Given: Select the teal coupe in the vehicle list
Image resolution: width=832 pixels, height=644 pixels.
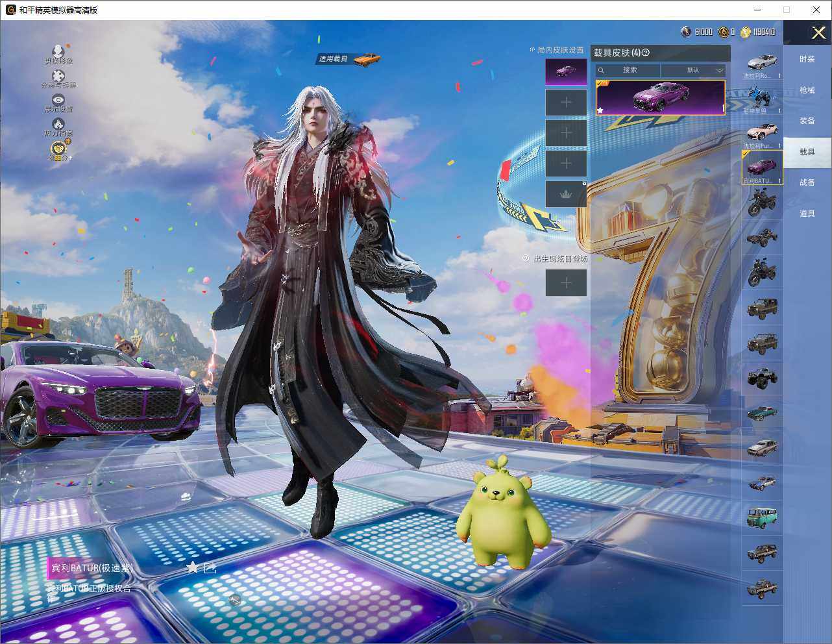Looking at the screenshot, I should 762,413.
